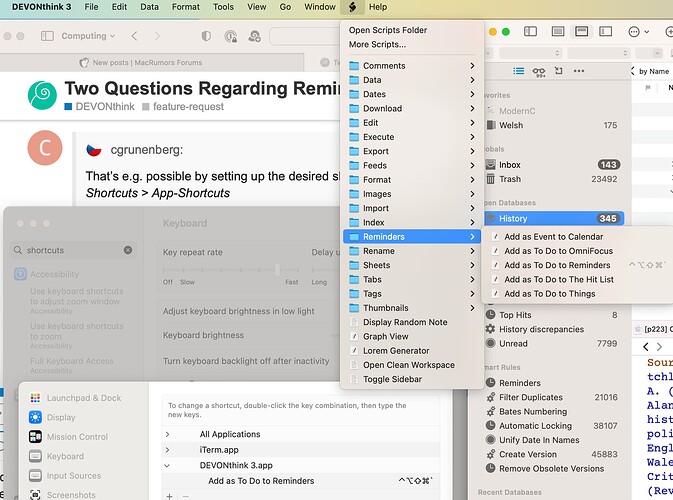Image resolution: width=673 pixels, height=500 pixels.
Task: Expand the Data scripts submenu
Action: 412,80
